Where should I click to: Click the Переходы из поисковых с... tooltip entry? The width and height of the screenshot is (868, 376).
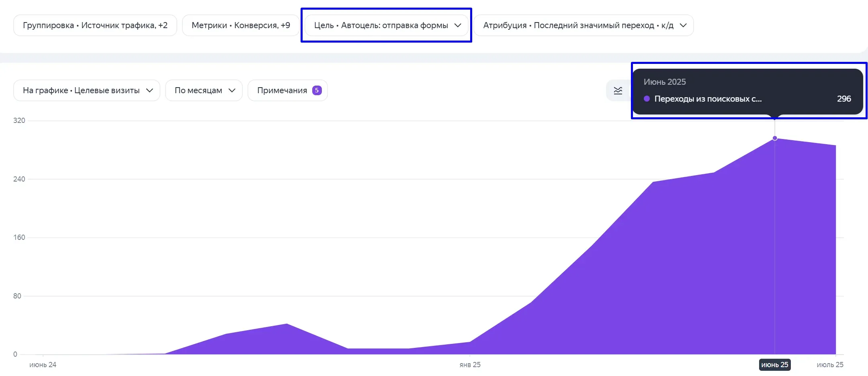click(x=708, y=99)
